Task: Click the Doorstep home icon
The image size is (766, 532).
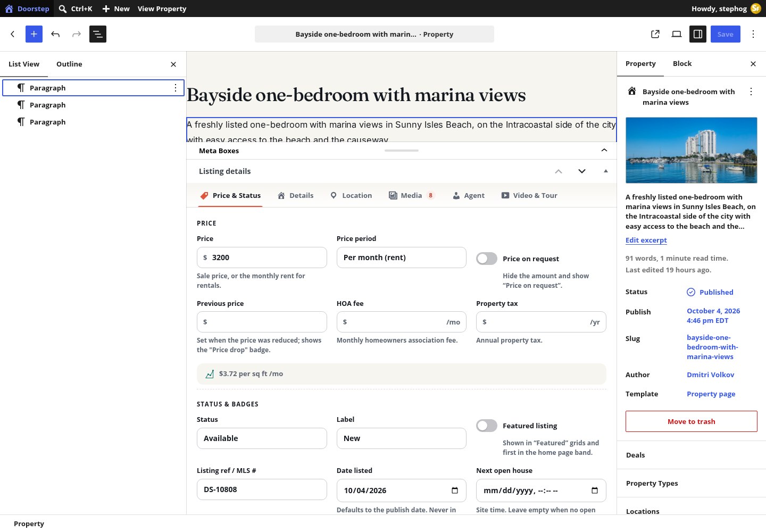Action: pyautogui.click(x=9, y=9)
